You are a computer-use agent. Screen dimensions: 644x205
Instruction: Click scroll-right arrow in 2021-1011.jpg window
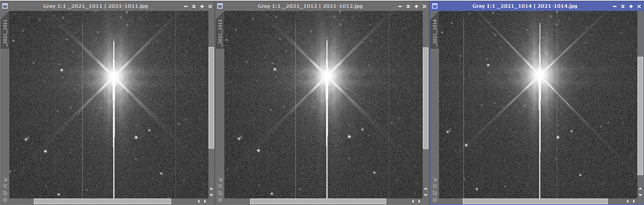coord(205,201)
